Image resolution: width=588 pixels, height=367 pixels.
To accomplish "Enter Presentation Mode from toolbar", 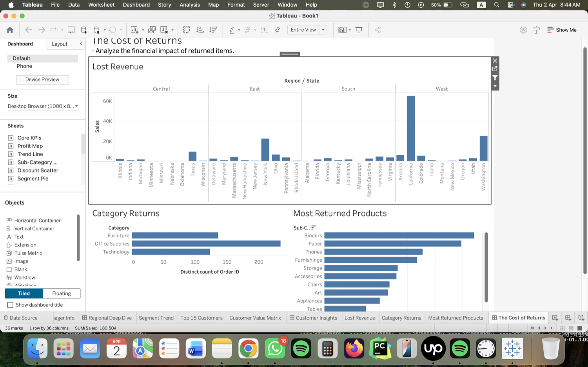I will click(x=359, y=30).
